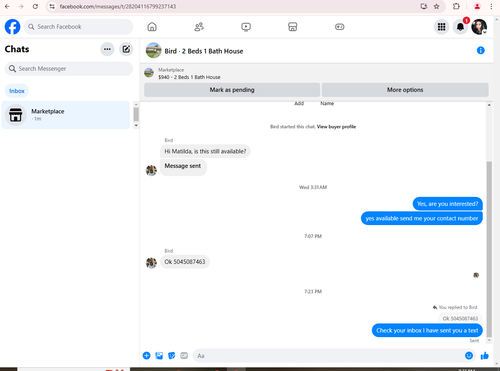Click the 'yes available send me your contact number' message
Image resolution: width=500 pixels, height=371 pixels.
(422, 218)
